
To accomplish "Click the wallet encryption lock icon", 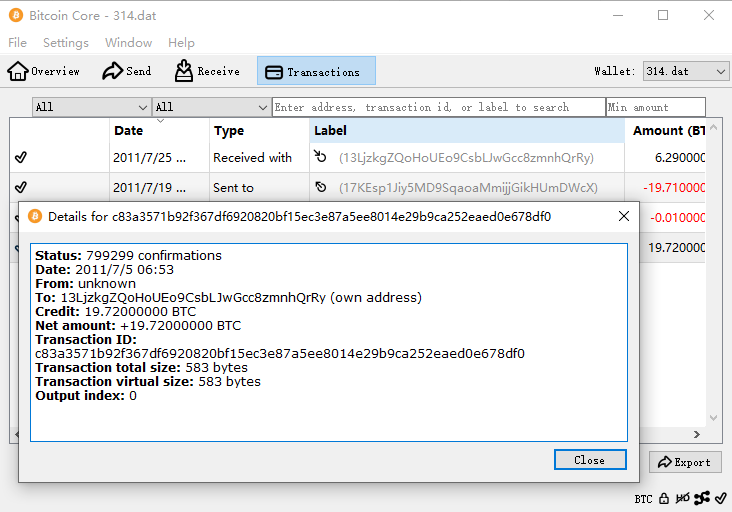I will point(664,498).
